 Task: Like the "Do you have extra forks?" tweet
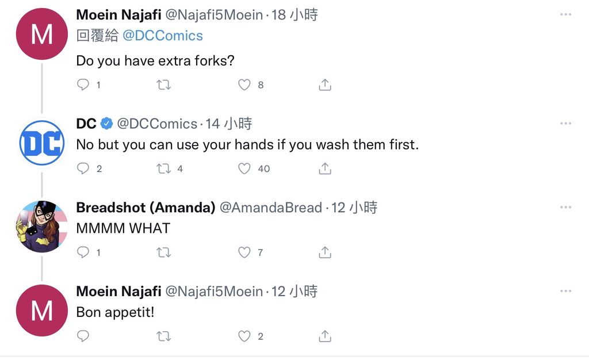click(x=244, y=85)
